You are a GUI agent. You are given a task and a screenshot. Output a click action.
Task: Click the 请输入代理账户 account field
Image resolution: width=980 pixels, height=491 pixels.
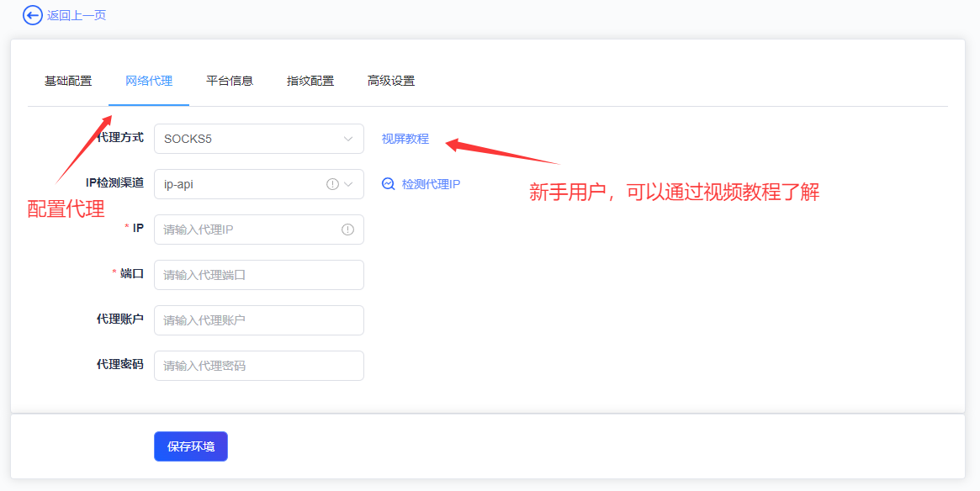258,320
